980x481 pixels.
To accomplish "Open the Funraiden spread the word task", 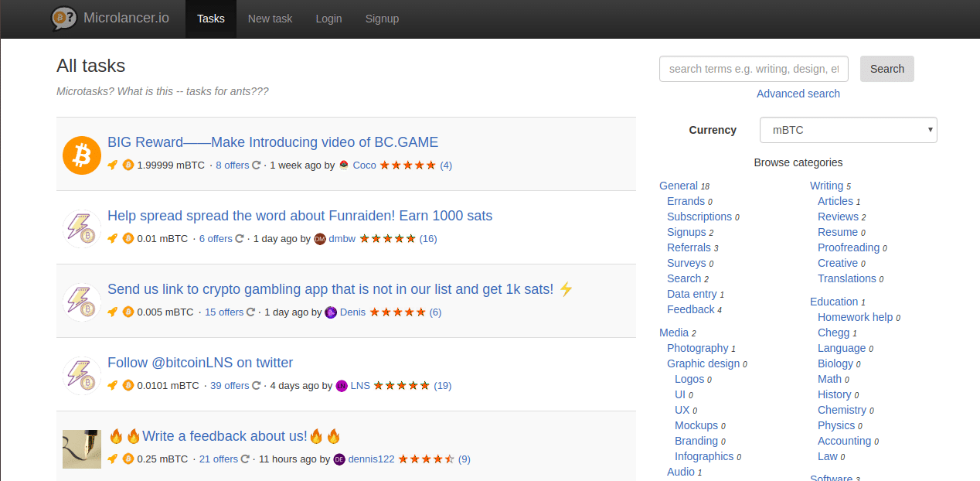I will point(300,216).
